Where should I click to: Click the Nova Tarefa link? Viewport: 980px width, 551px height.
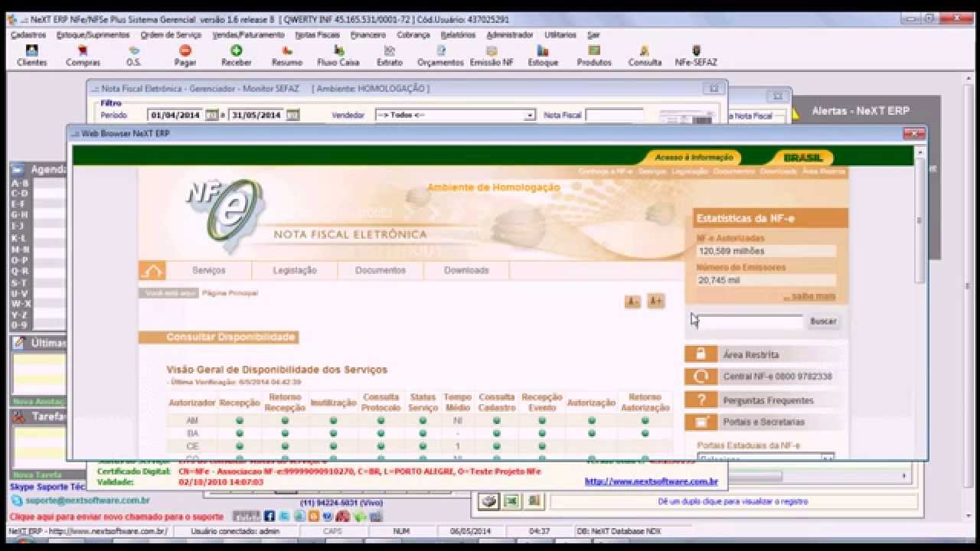(37, 474)
